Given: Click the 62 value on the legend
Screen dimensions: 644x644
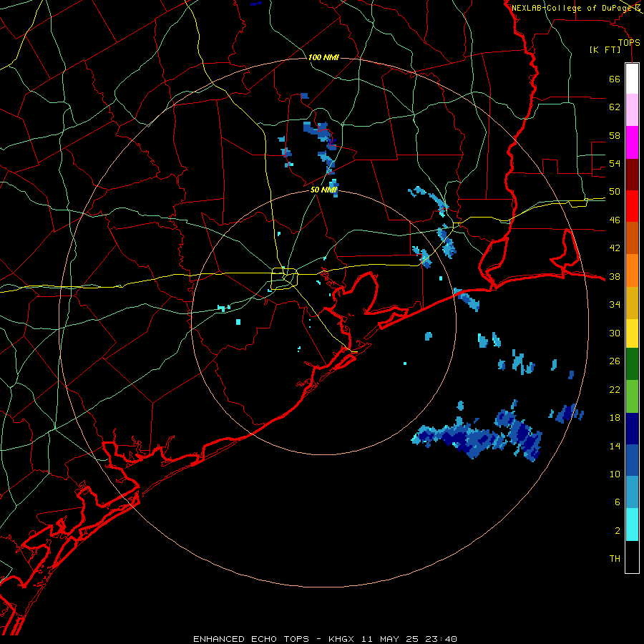Looking at the screenshot, I should 615,107.
